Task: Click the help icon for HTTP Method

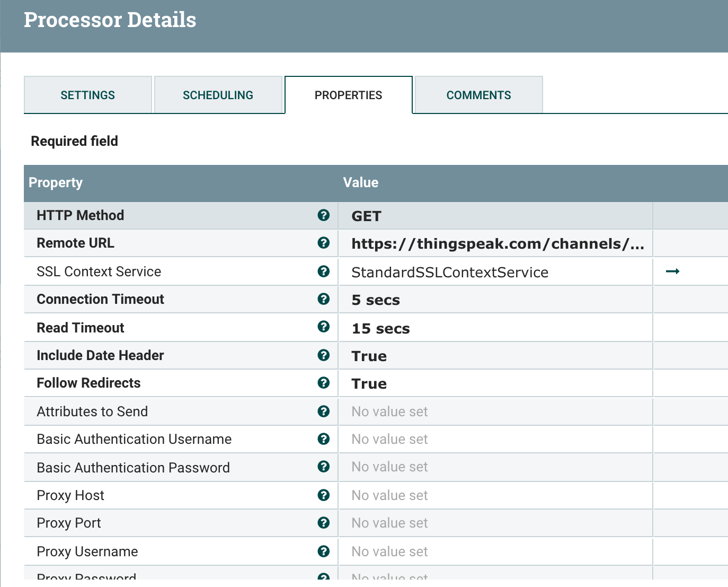Action: 323,215
